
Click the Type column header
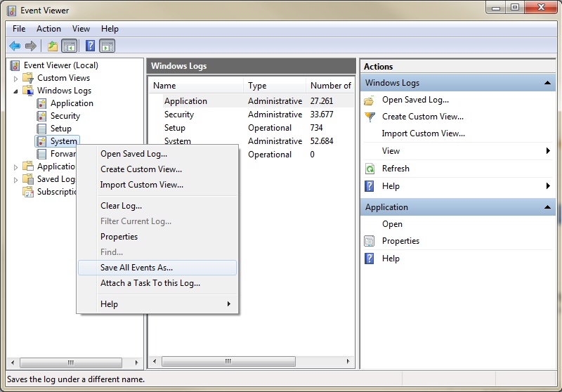click(275, 86)
